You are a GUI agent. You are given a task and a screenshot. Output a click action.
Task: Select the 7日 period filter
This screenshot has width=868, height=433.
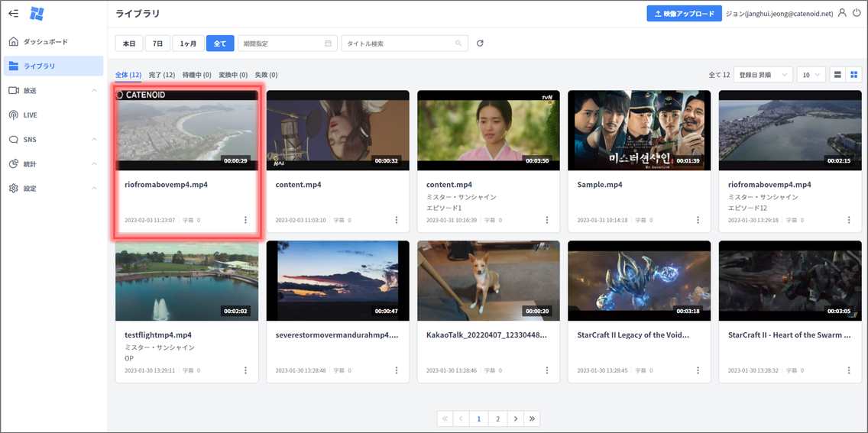coord(157,44)
